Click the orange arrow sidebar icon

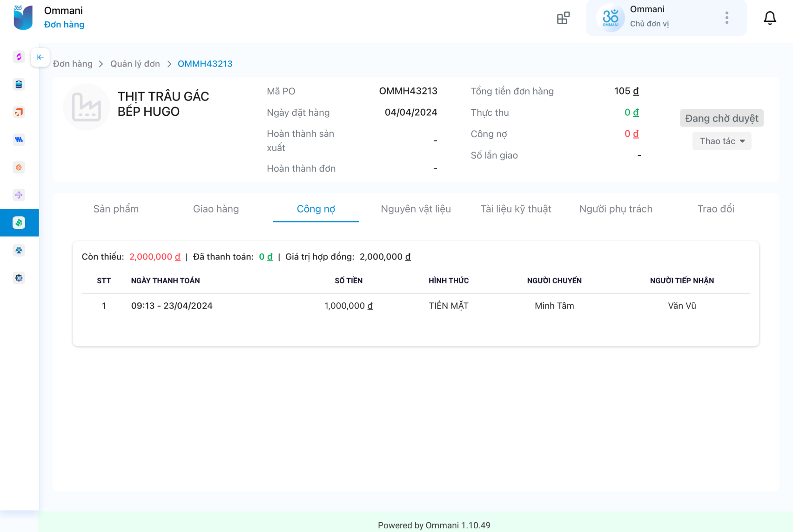[19, 112]
